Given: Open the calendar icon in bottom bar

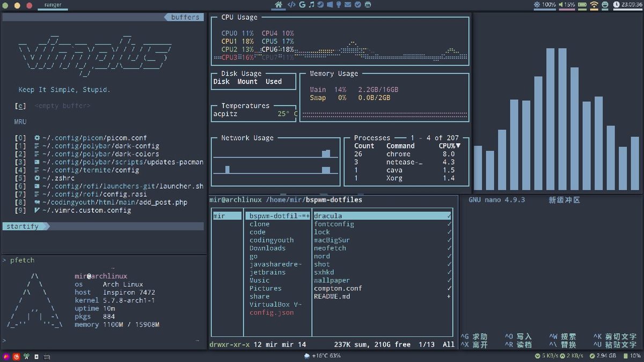Looking at the screenshot, I should (47, 357).
